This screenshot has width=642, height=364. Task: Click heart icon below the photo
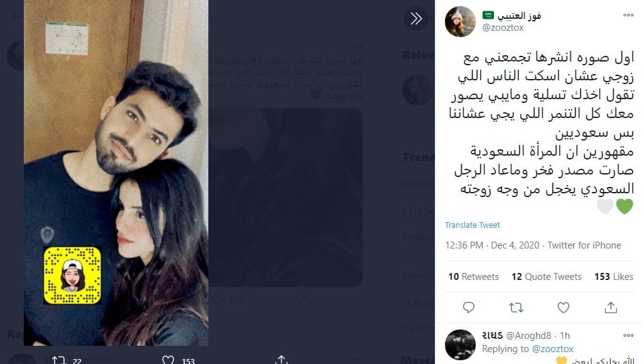168,360
